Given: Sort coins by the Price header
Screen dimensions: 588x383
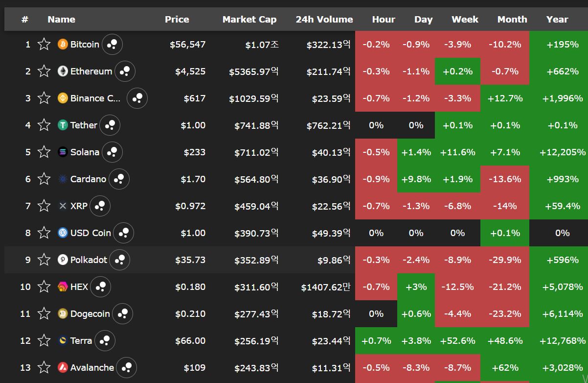Looking at the screenshot, I should coord(177,20).
